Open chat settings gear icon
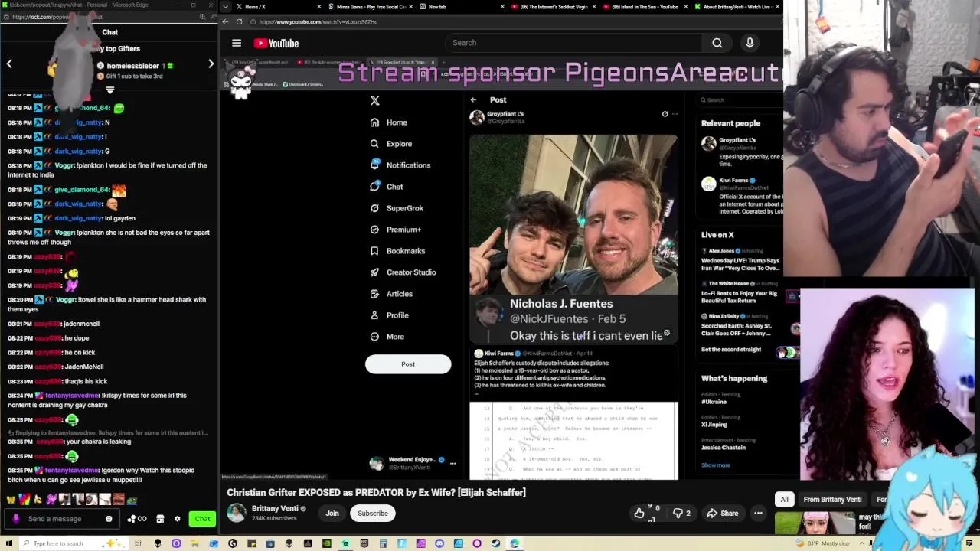980x551 pixels. [x=177, y=519]
